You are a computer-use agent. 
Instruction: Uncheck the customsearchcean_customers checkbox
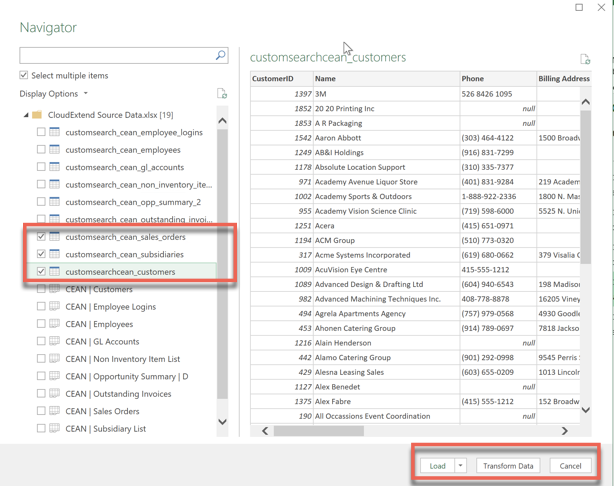(41, 271)
